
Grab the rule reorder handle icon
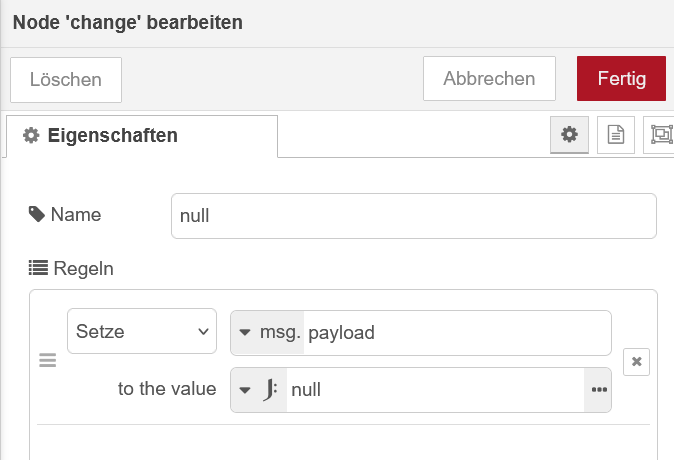[x=48, y=360]
